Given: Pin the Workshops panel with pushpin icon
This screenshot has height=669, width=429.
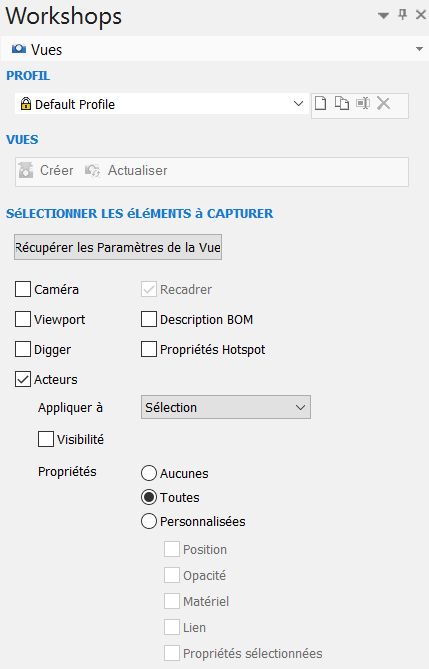Looking at the screenshot, I should coord(403,15).
